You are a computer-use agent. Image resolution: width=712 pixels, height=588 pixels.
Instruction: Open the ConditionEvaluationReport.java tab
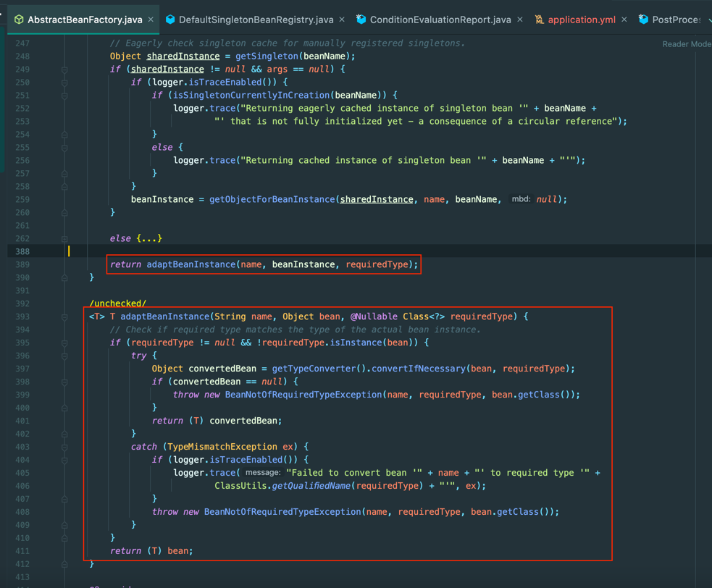pyautogui.click(x=440, y=20)
